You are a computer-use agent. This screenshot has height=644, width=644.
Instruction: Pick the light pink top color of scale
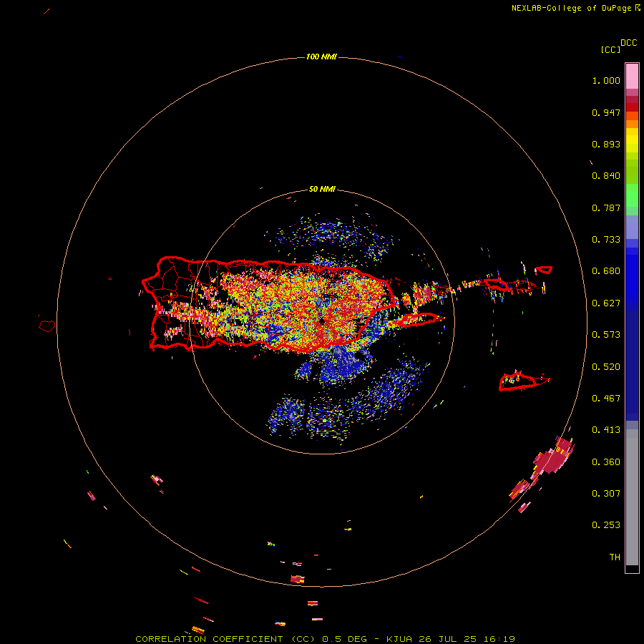point(632,76)
